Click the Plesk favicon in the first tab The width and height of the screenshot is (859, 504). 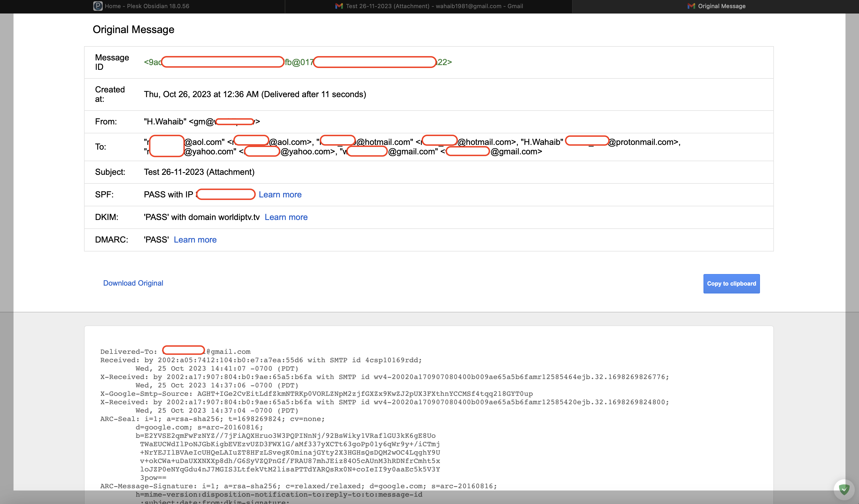[x=98, y=6]
